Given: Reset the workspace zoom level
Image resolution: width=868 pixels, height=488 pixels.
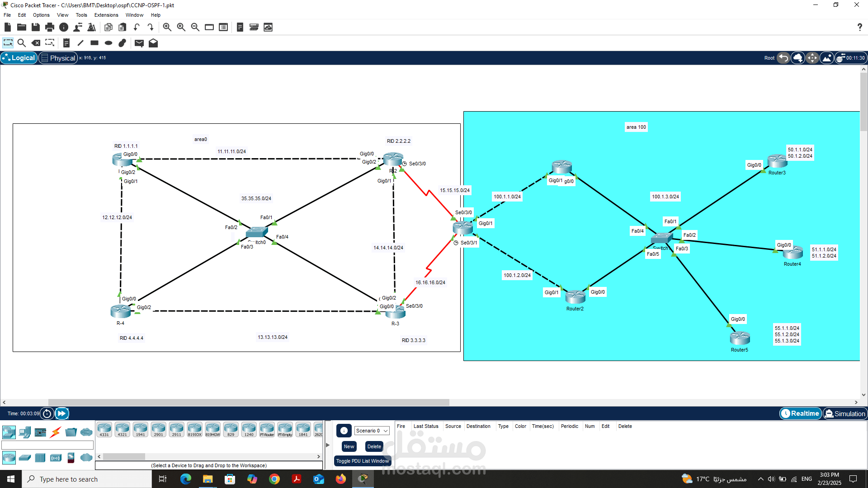Looking at the screenshot, I should click(181, 27).
